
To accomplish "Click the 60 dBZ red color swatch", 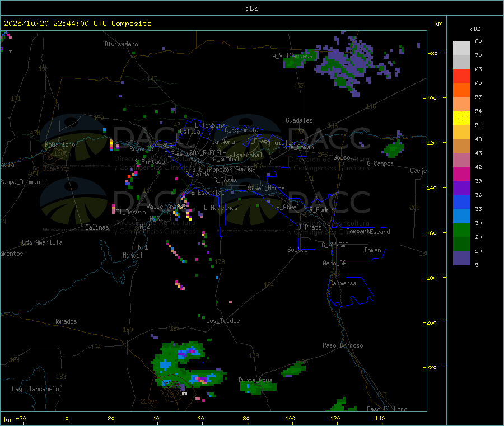I will coord(461,76).
